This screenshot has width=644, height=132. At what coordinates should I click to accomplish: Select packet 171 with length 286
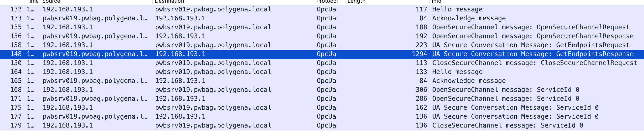coord(322,99)
